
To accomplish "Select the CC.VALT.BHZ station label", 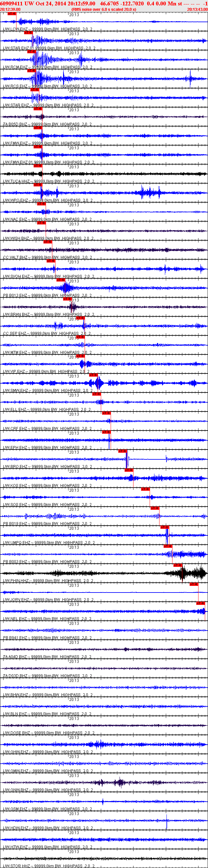I will click(x=48, y=257).
